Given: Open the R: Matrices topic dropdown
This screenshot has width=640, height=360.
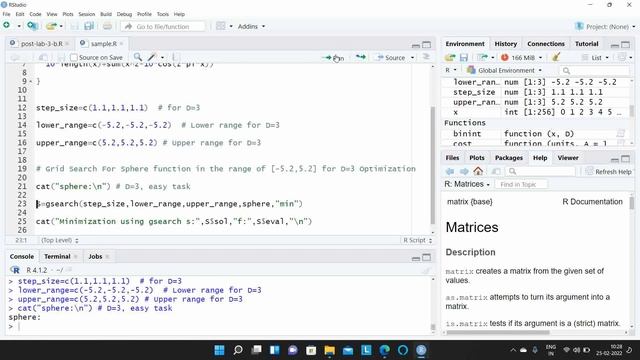Looking at the screenshot, I should click(467, 184).
